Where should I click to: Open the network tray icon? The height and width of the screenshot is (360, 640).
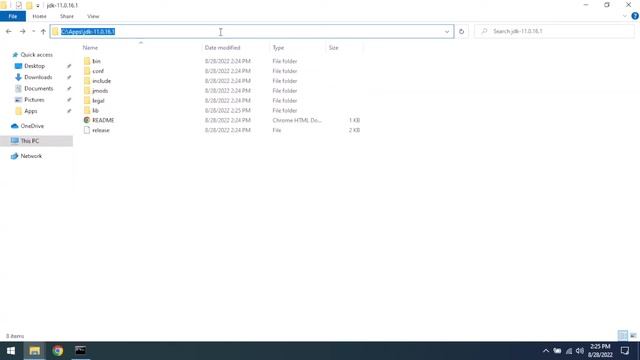pos(569,351)
